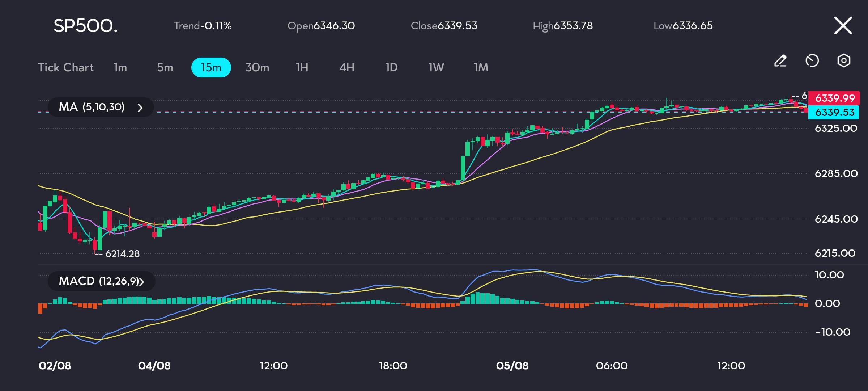Switch to Tick Chart view

tap(66, 67)
